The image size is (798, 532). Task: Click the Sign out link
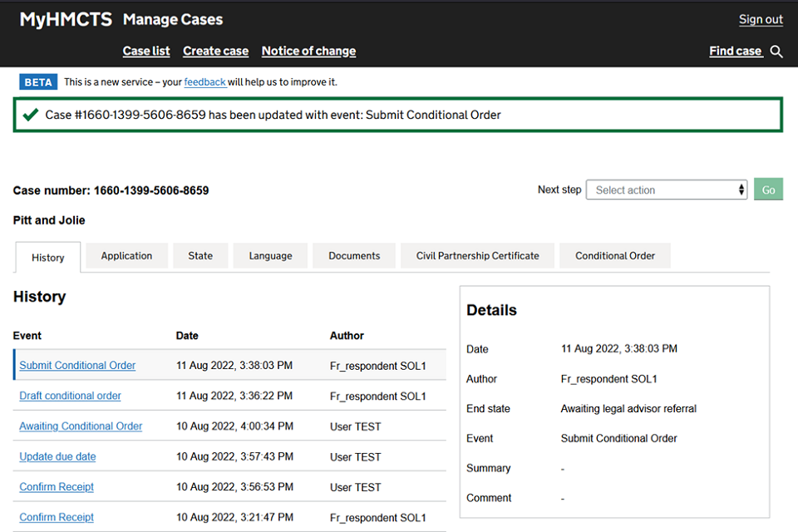click(x=761, y=19)
